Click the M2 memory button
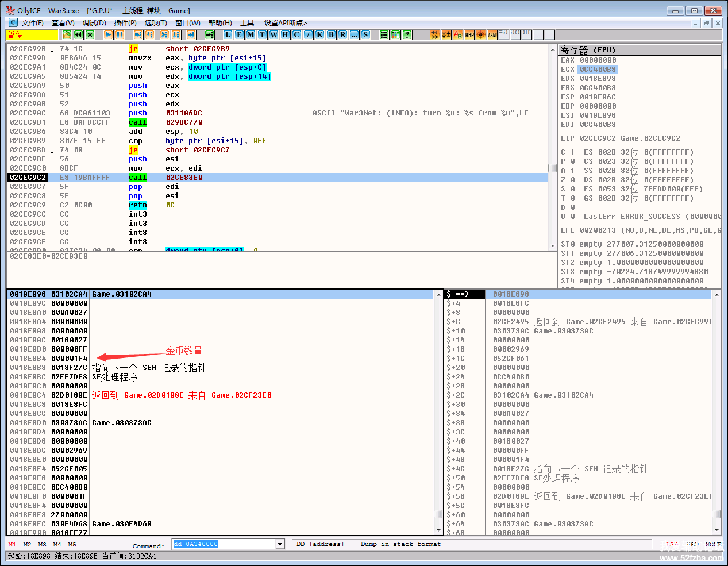 tap(27, 544)
